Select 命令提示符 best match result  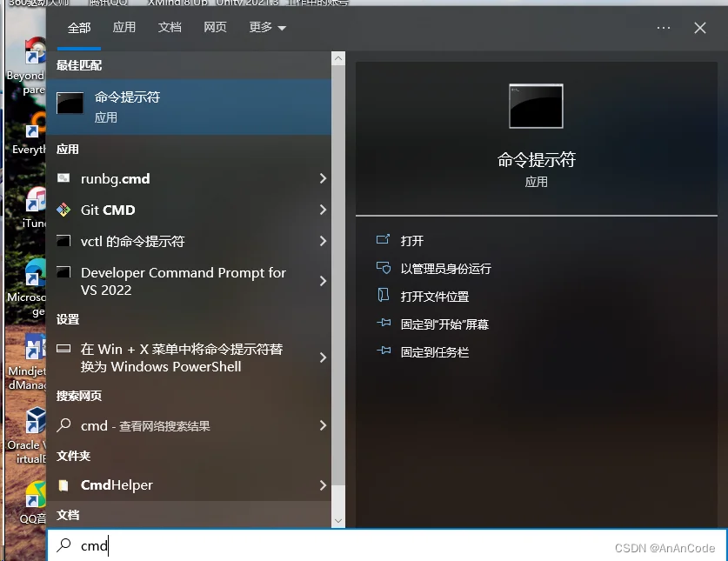click(189, 107)
